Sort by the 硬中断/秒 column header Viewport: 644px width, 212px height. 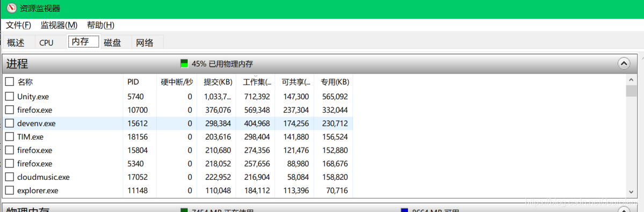177,82
